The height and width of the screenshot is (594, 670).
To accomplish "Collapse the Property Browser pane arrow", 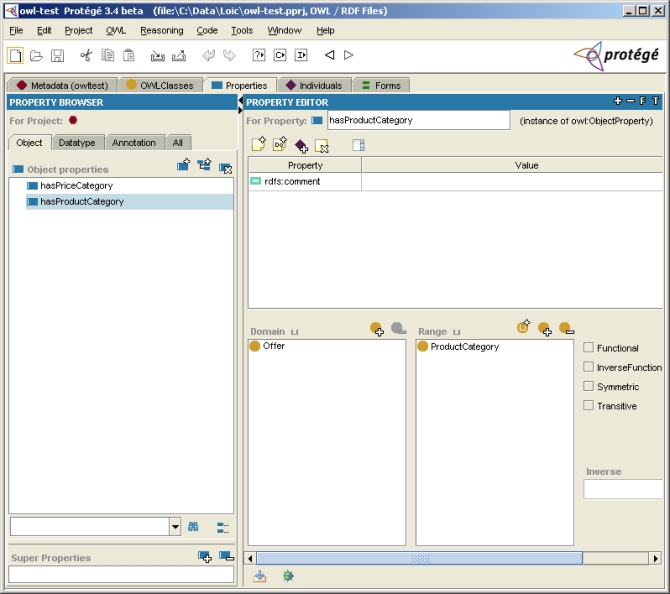I will 241,100.
